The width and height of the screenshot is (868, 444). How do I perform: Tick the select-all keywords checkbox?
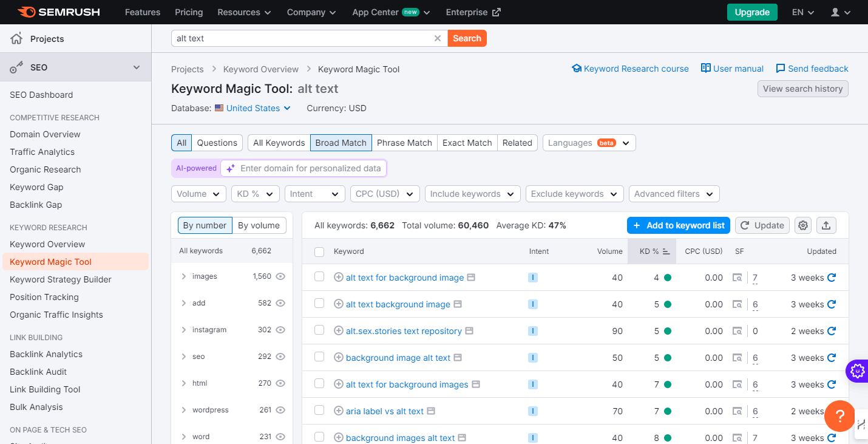319,251
